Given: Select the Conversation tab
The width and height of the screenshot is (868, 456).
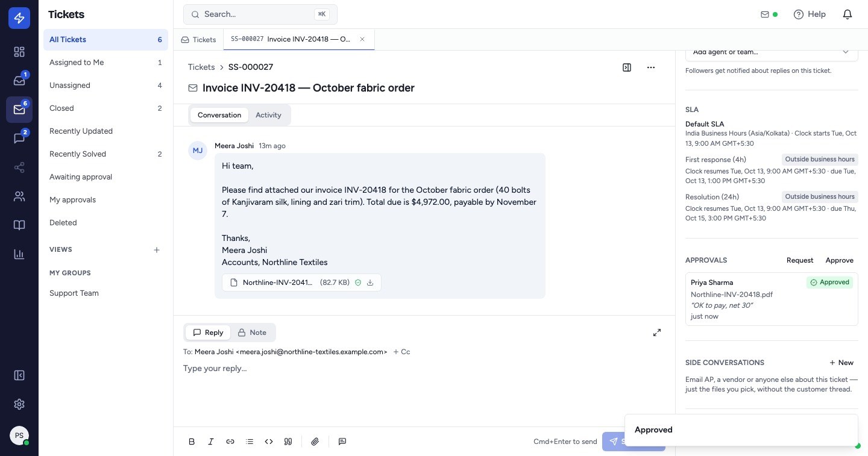Looking at the screenshot, I should [219, 115].
